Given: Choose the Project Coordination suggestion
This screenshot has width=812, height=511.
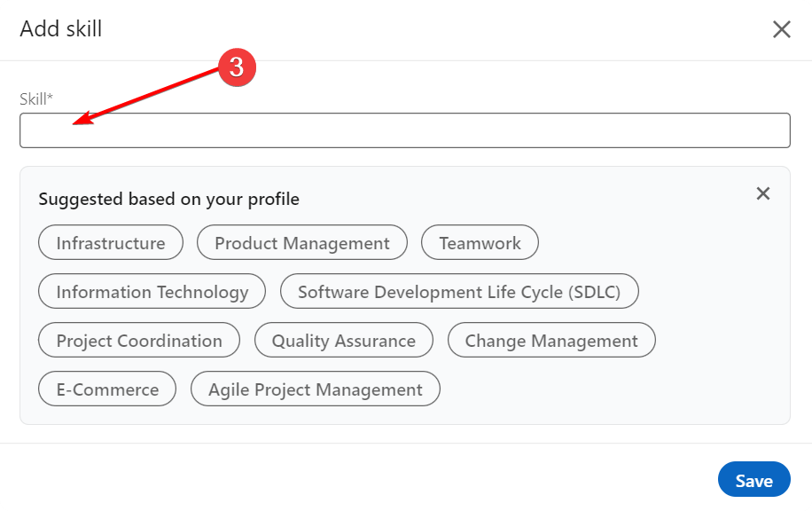Looking at the screenshot, I should [x=139, y=341].
